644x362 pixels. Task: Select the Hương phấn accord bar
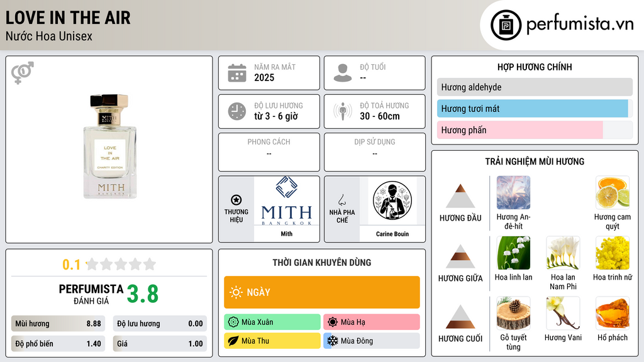[x=535, y=130]
